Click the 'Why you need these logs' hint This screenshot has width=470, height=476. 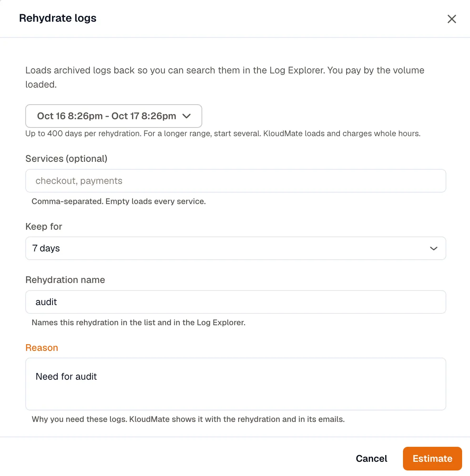(x=188, y=419)
